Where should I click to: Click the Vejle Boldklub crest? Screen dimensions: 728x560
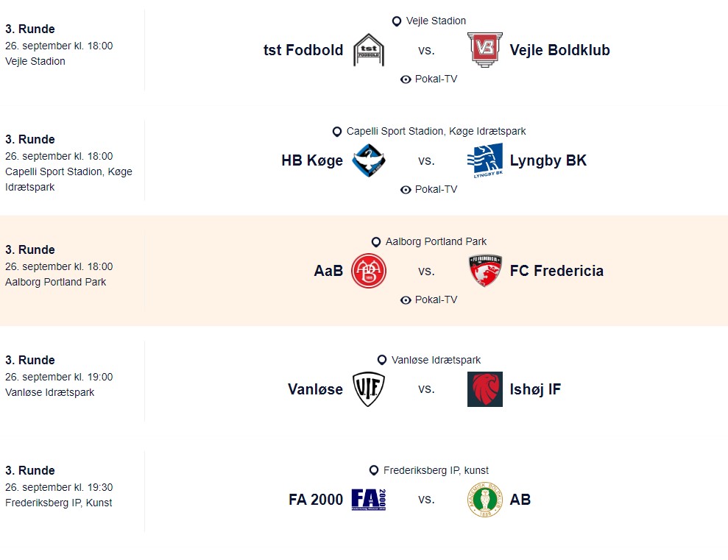pos(484,49)
